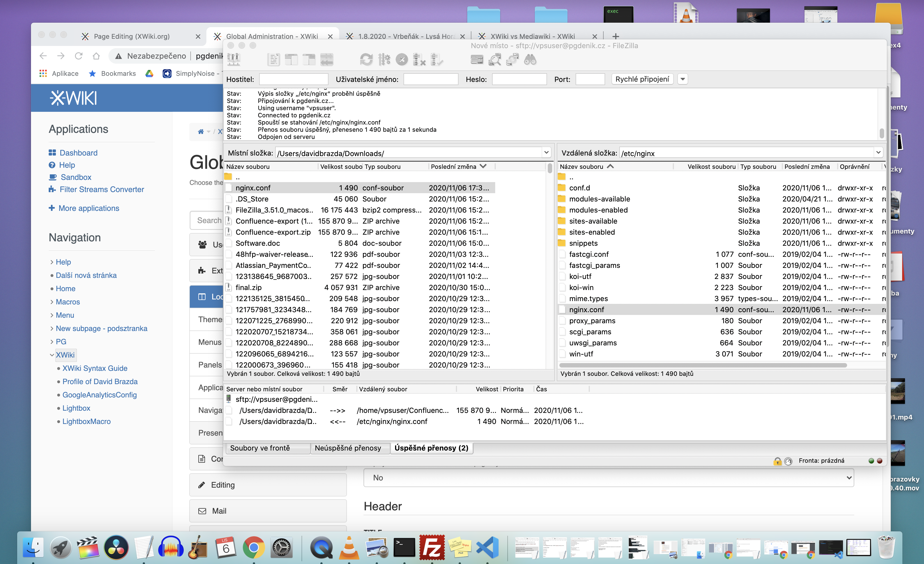Image resolution: width=924 pixels, height=564 pixels.
Task: Toggle transfer queue display icon
Action: click(x=327, y=59)
